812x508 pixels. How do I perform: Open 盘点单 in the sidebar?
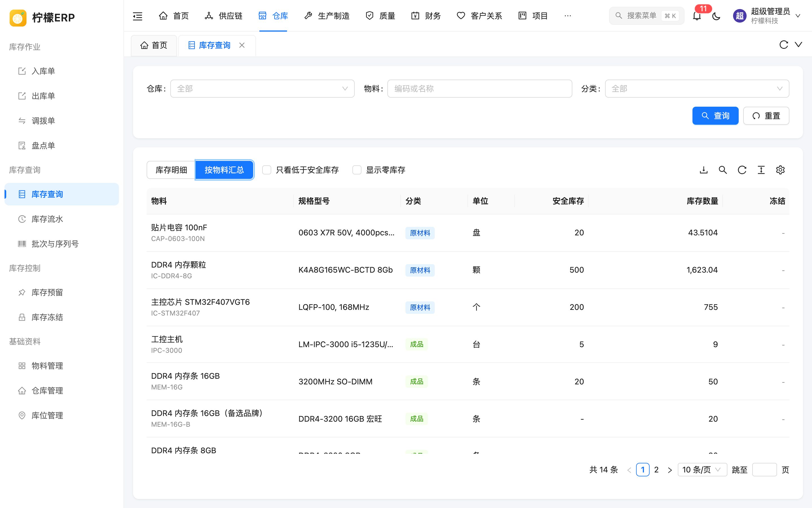tap(62, 146)
